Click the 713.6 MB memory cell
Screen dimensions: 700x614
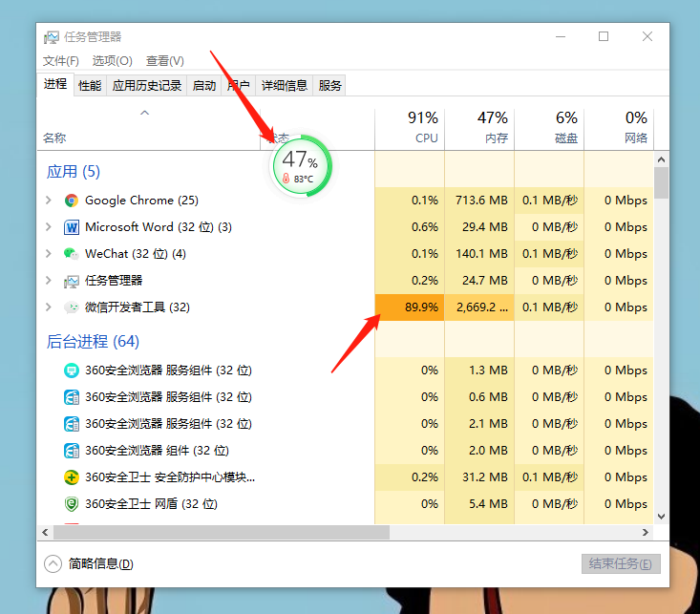(x=479, y=201)
